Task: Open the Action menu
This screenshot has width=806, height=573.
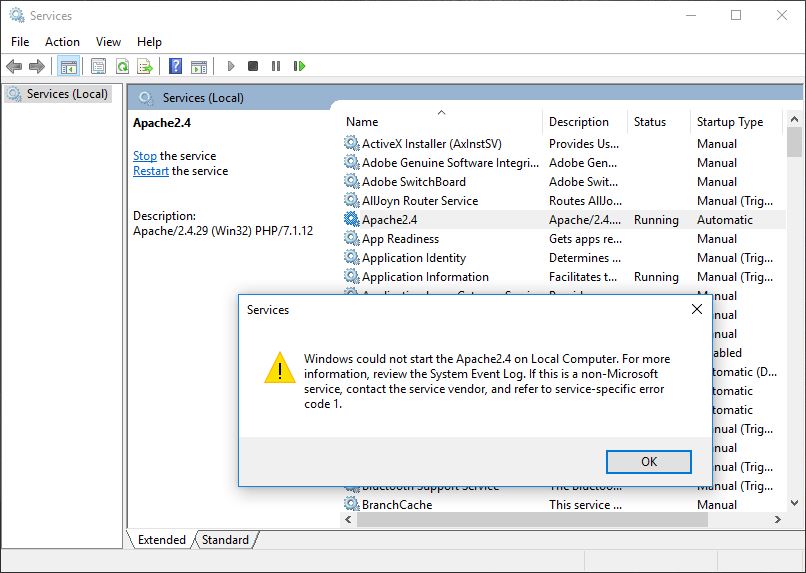Action: (62, 42)
